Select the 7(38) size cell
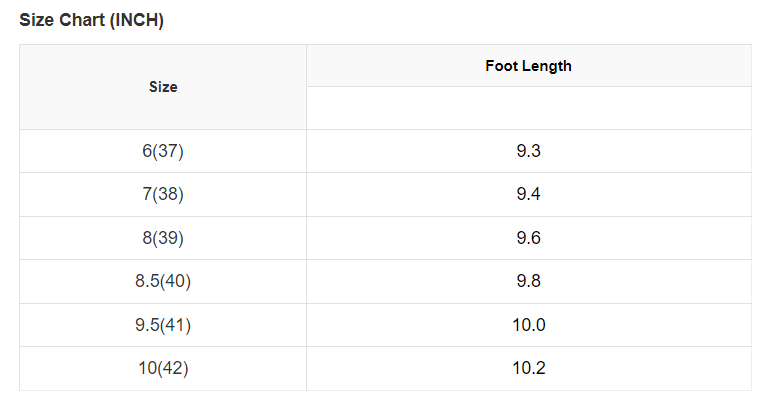Screen dimensions: 769x405 [x=163, y=194]
